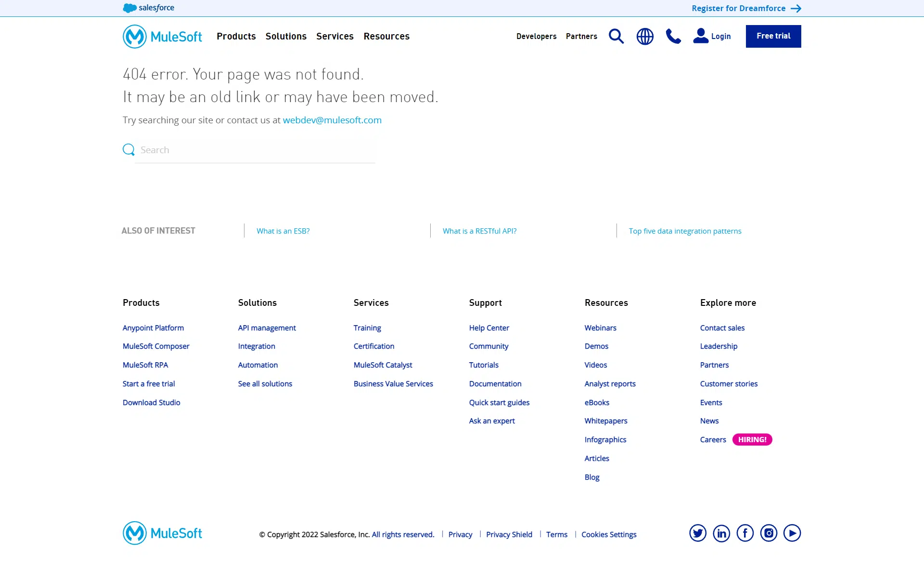
Task: Go to Developers in header
Action: [x=536, y=36]
